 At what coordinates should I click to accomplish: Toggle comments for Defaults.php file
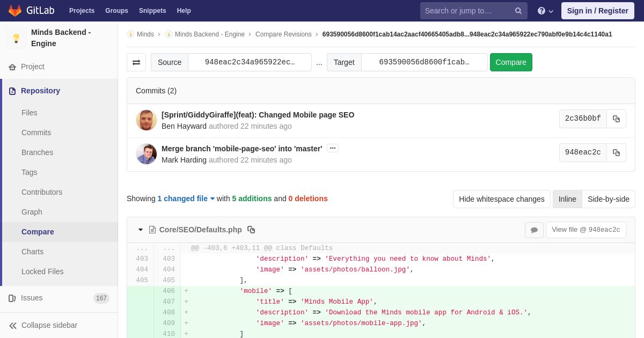pyautogui.click(x=534, y=230)
